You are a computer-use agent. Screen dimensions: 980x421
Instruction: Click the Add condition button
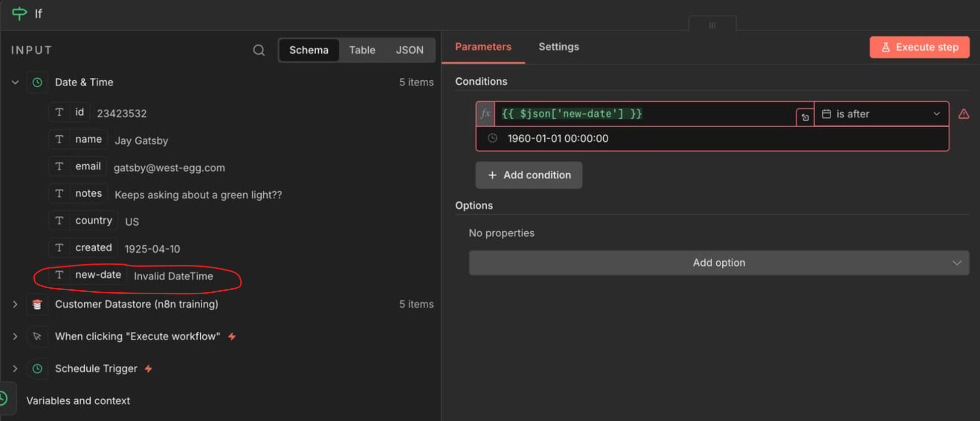click(529, 175)
